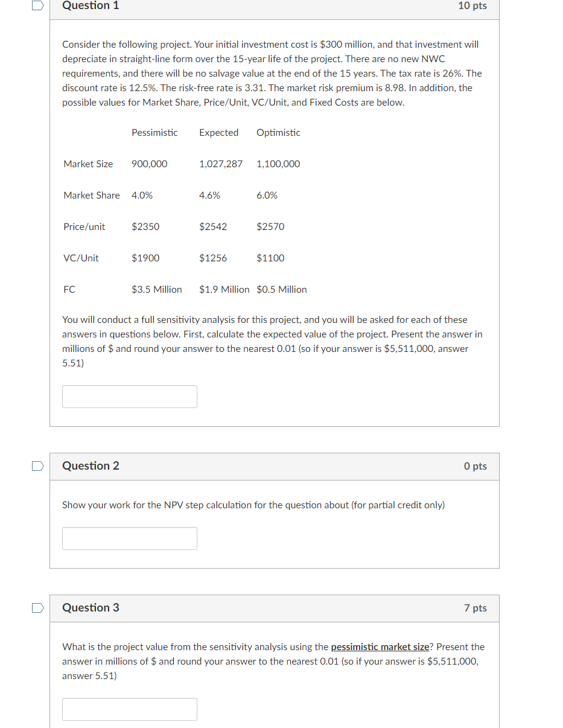This screenshot has height=728, width=563.
Task: Click the 0 pts label on Question 2
Action: click(x=476, y=466)
